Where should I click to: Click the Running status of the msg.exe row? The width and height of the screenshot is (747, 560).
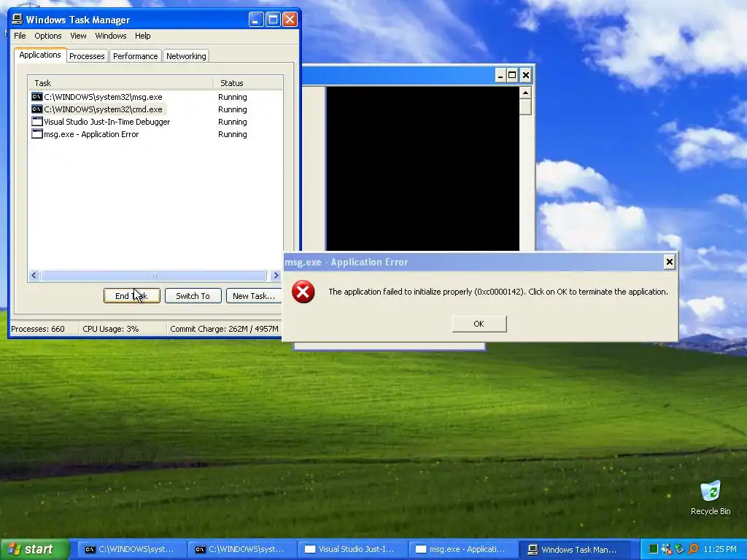[233, 97]
